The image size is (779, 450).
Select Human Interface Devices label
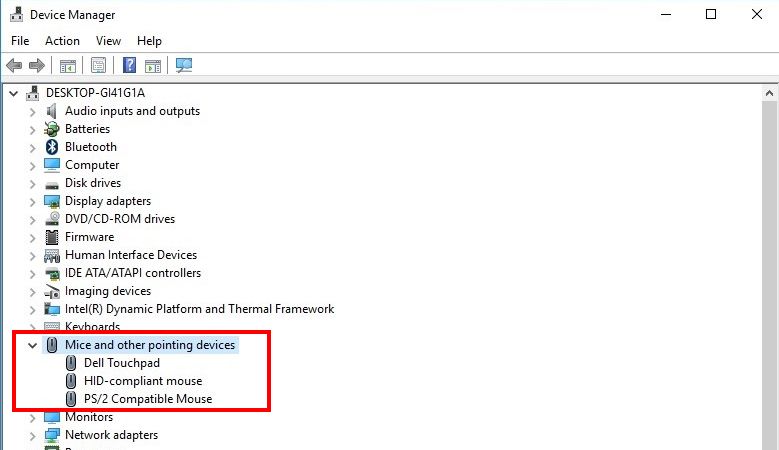[131, 255]
